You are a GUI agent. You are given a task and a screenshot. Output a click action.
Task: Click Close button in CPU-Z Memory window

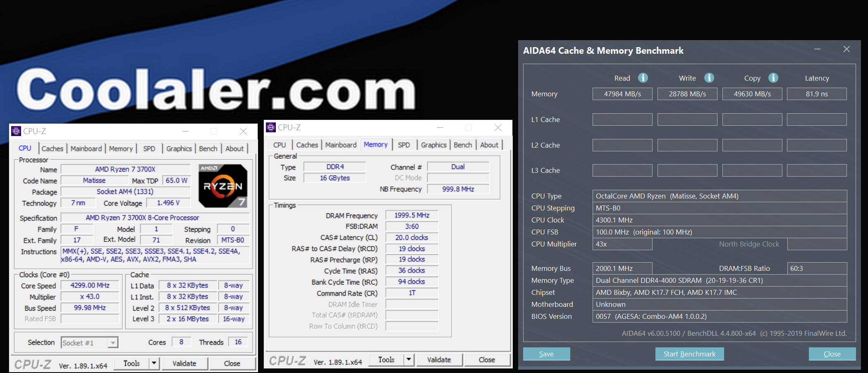[x=487, y=359]
